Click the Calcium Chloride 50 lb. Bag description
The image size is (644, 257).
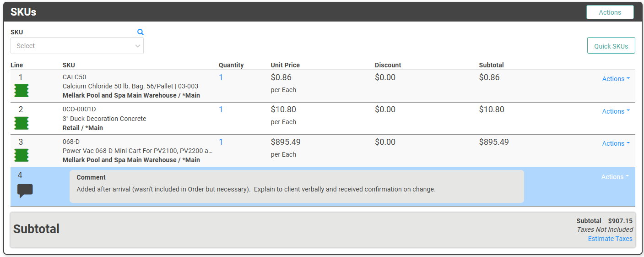pos(130,86)
